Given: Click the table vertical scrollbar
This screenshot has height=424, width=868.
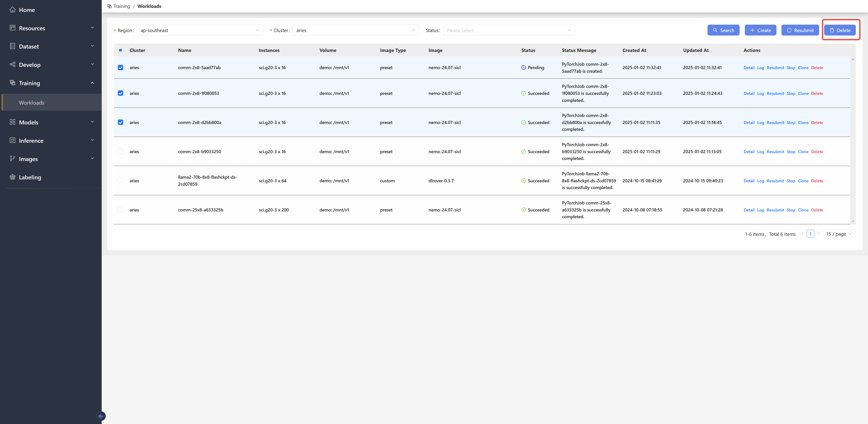Looking at the screenshot, I should (853, 141).
